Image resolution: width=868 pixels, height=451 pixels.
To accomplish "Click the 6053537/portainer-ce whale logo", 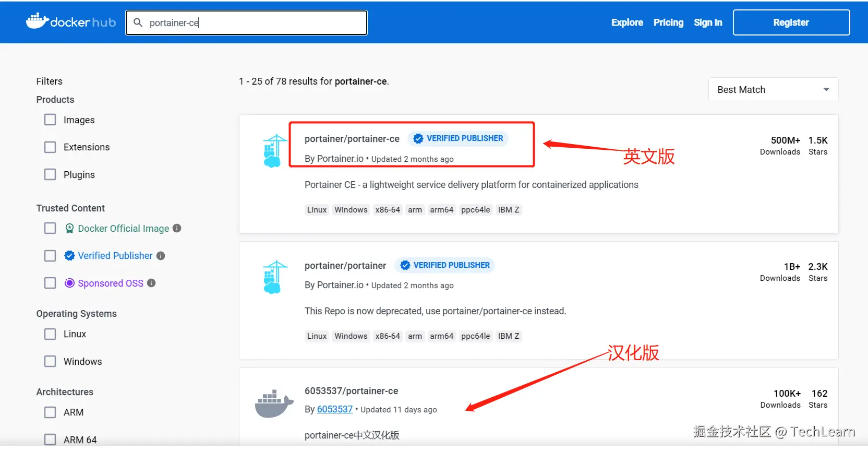I will [x=274, y=403].
